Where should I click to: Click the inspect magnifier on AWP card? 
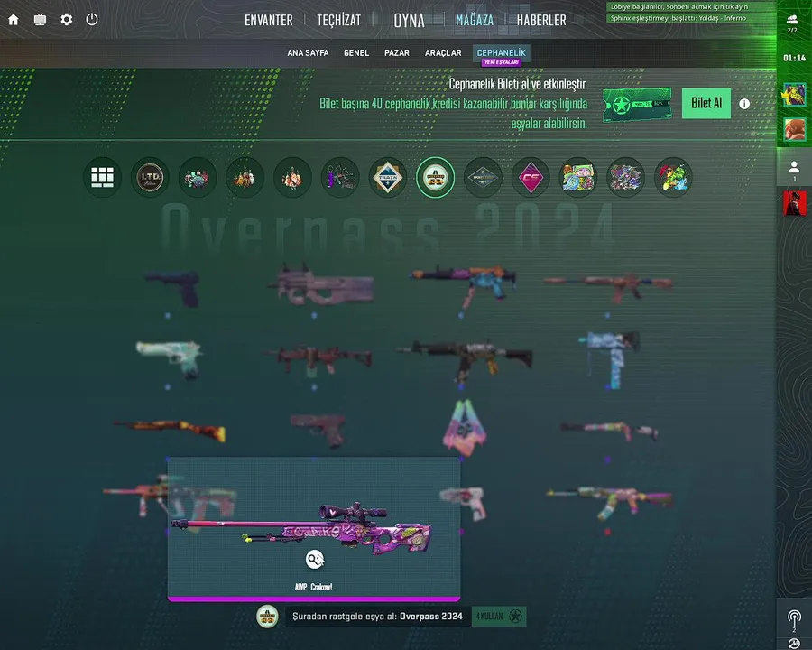(314, 560)
